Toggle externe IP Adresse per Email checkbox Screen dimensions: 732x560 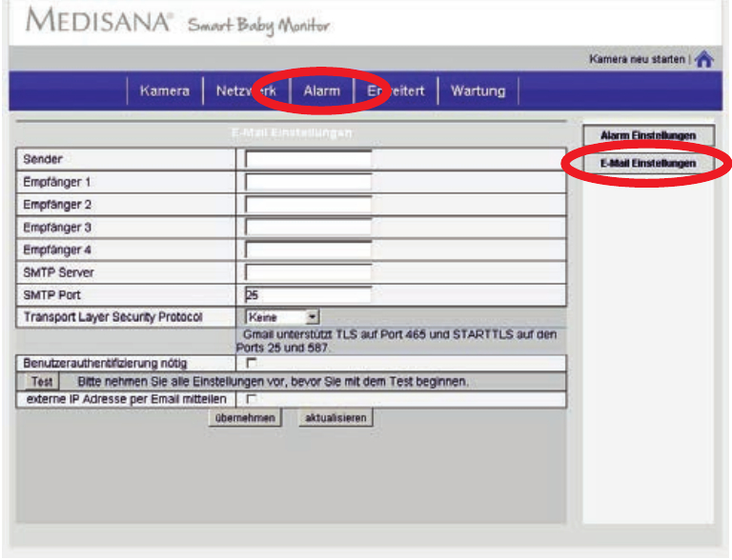coord(252,399)
